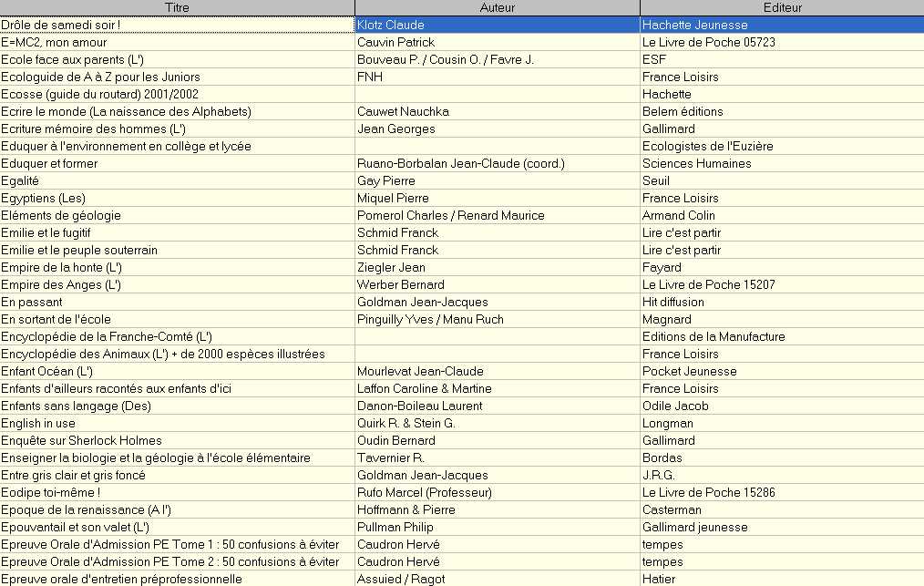The image size is (924, 586).
Task: Select 'En sortant de l'école'
Action: 56,320
